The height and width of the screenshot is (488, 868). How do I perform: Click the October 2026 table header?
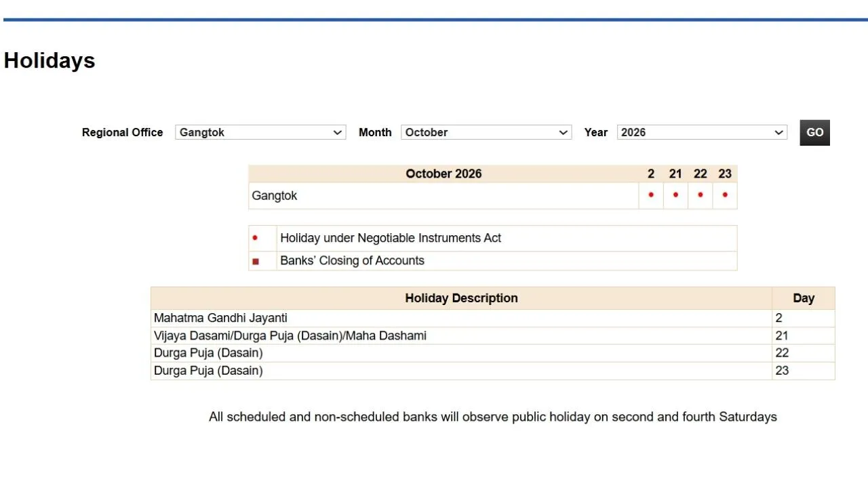tap(443, 174)
